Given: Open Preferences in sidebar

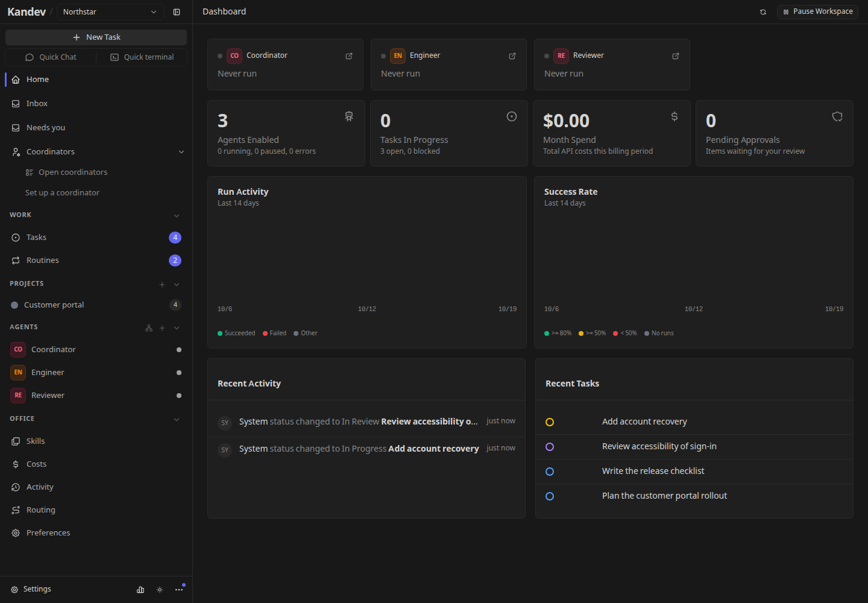Looking at the screenshot, I should coord(96,533).
